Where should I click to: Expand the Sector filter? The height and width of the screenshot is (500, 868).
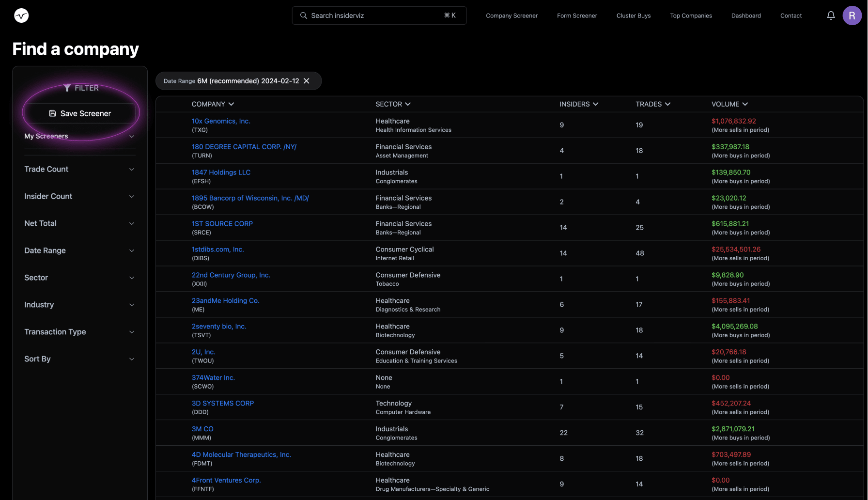click(x=80, y=278)
